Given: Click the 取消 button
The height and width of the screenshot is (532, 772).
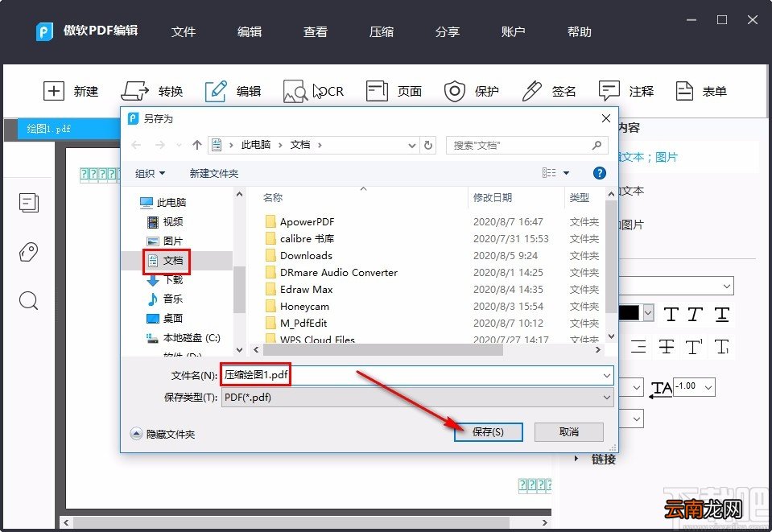Looking at the screenshot, I should point(568,432).
